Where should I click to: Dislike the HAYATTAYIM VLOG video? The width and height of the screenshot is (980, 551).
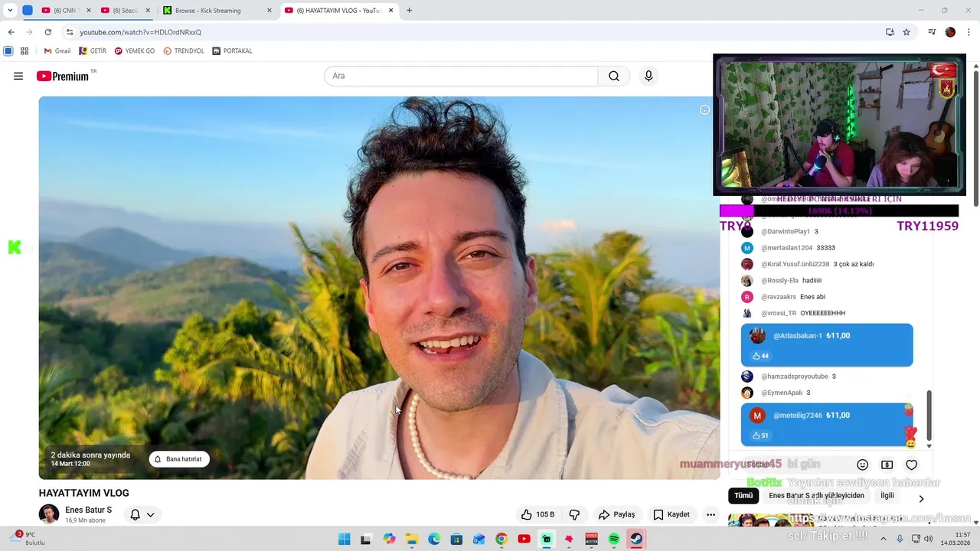(x=574, y=514)
